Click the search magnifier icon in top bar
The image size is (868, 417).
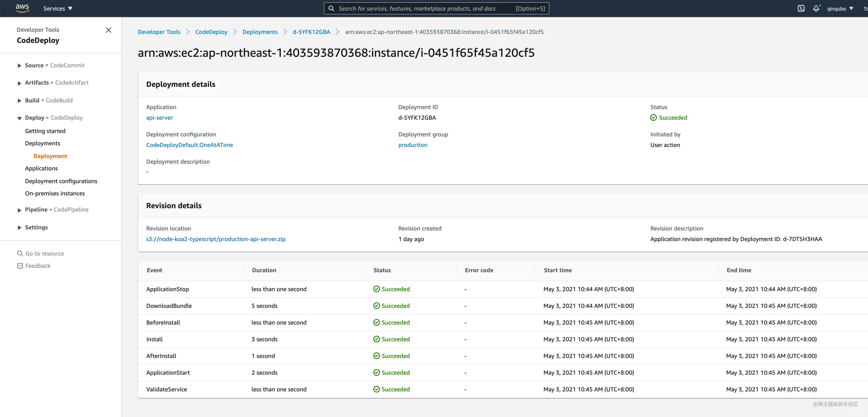point(331,8)
